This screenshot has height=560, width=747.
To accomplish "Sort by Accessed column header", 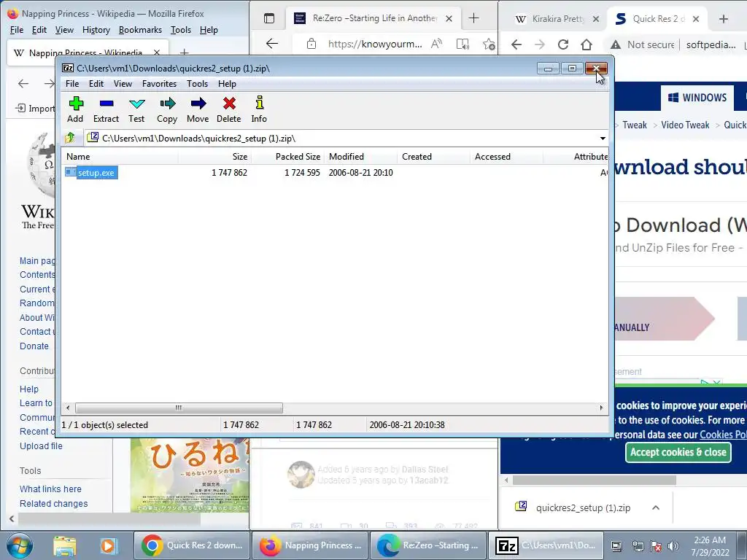I will (506, 157).
